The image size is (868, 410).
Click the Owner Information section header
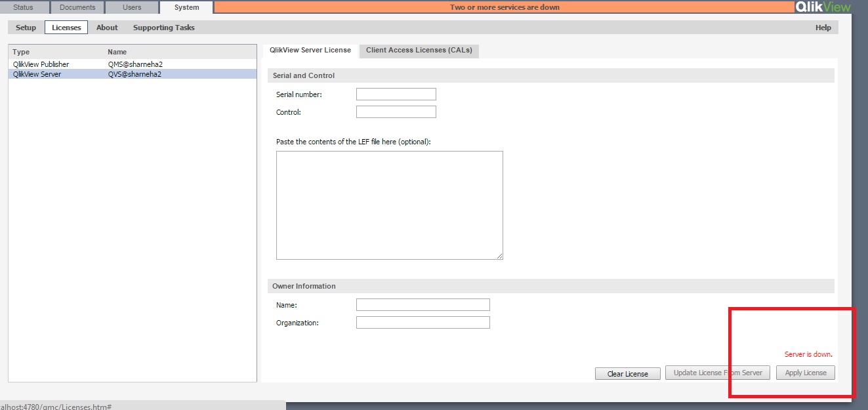pyautogui.click(x=551, y=286)
